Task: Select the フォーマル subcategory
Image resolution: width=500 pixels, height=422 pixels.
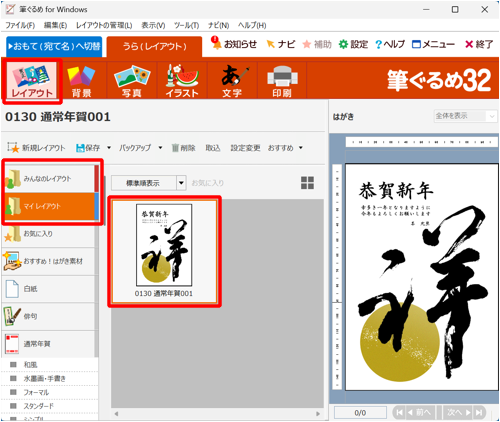Action: [x=50, y=392]
